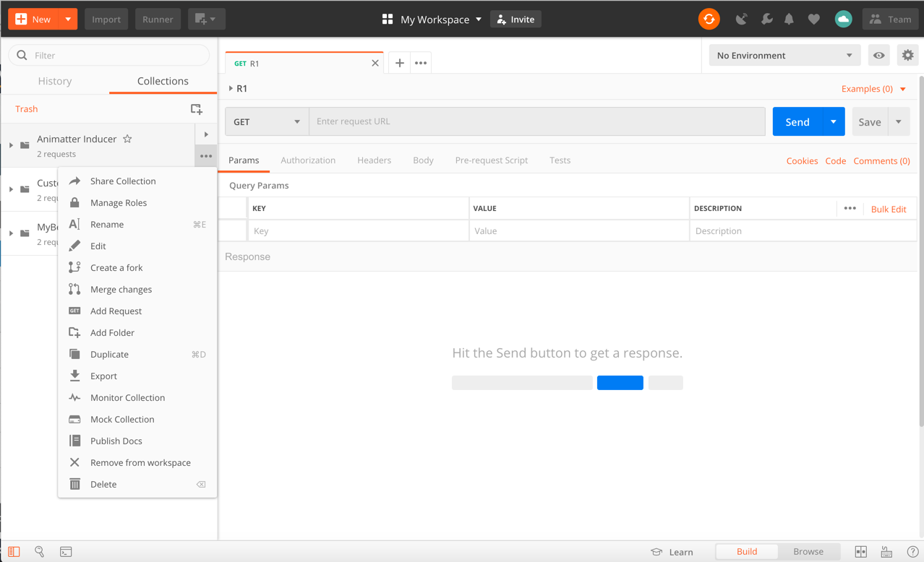Image resolution: width=924 pixels, height=562 pixels.
Task: Expand the Animatter Inducer collection tree
Action: pyautogui.click(x=11, y=145)
